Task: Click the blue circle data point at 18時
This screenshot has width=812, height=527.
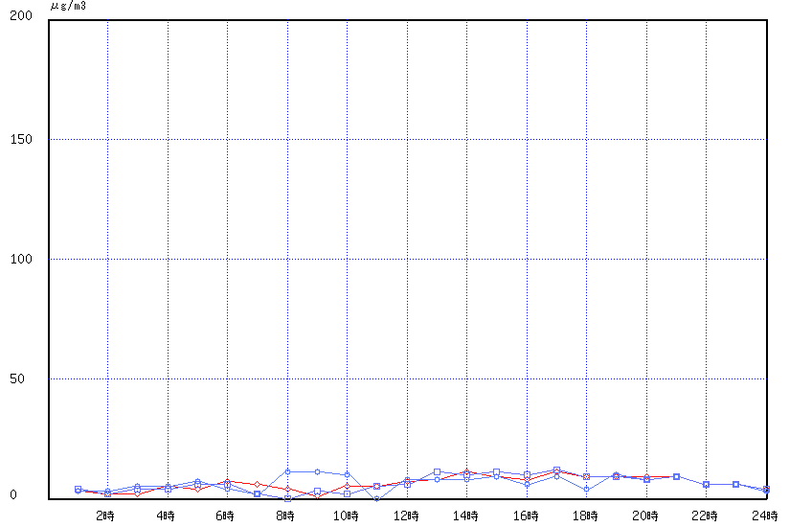Action: [586, 490]
